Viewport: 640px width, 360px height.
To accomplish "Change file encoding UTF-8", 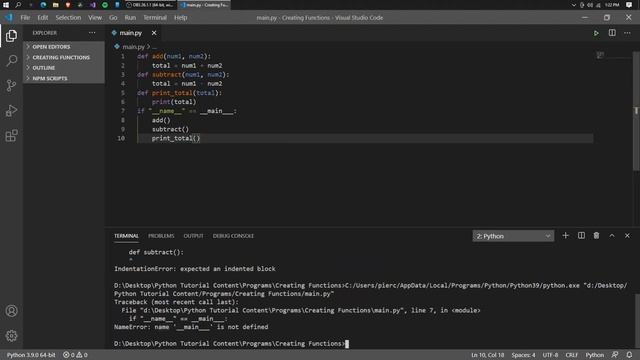I will click(x=550, y=355).
